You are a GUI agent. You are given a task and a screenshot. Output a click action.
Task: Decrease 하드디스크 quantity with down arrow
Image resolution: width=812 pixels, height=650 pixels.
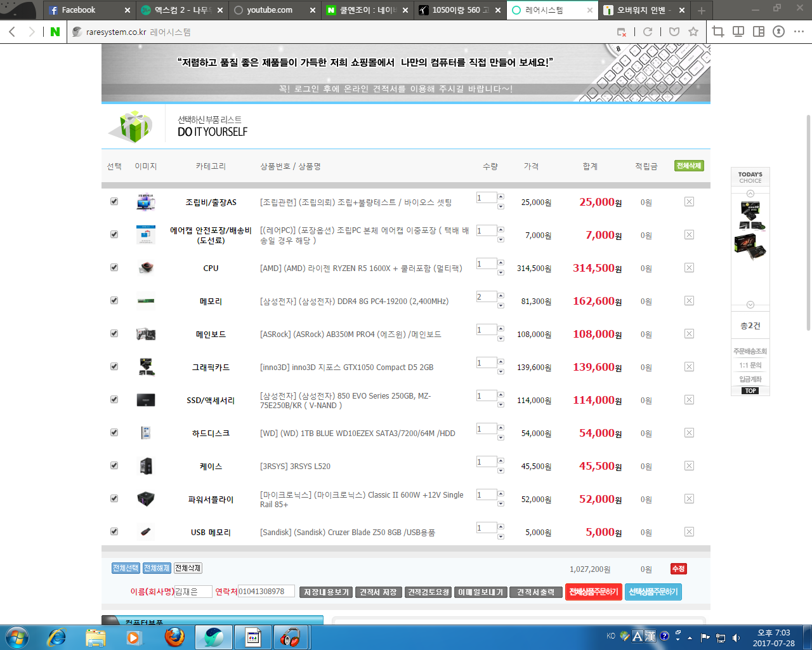501,437
